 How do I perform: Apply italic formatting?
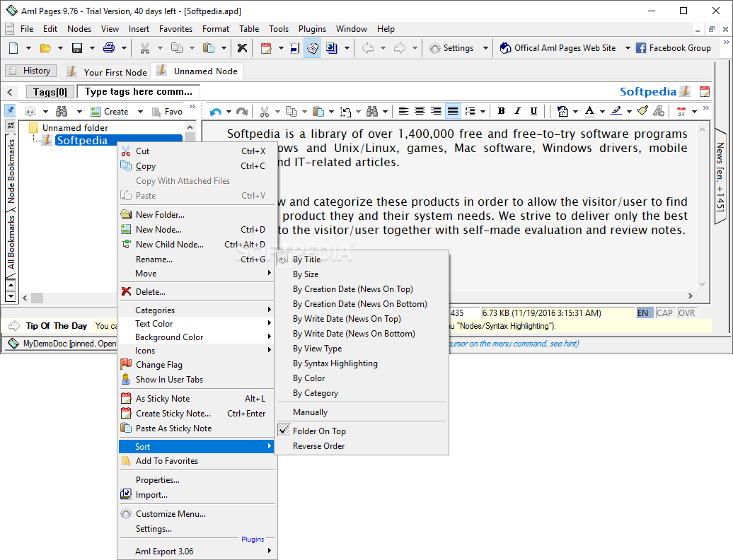(517, 111)
